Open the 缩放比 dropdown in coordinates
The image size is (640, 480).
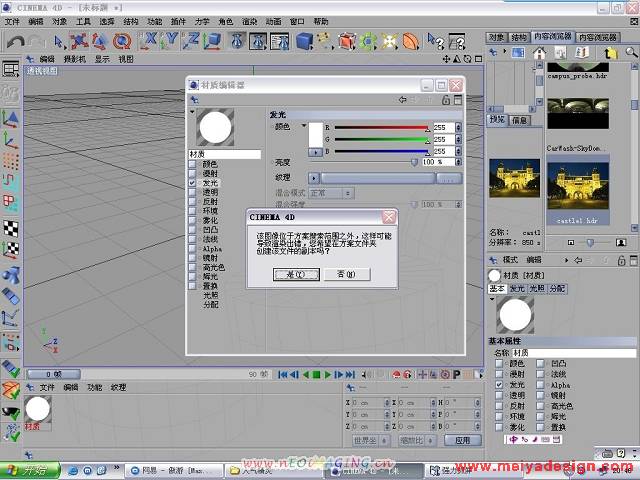click(417, 440)
